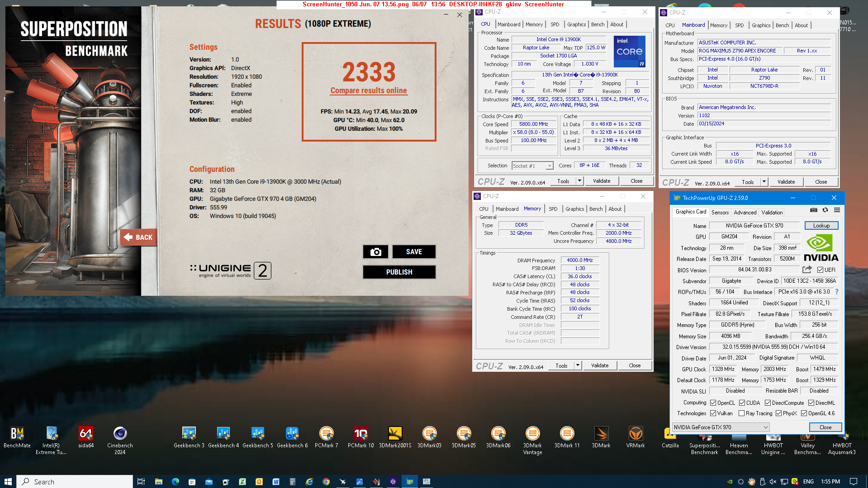Toggle the UEFI checkbox in GPU-Z
This screenshot has height=488, width=868.
(820, 270)
